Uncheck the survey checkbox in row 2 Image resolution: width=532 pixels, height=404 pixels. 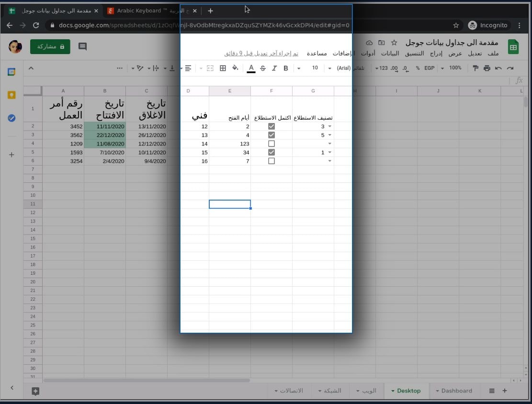click(272, 126)
